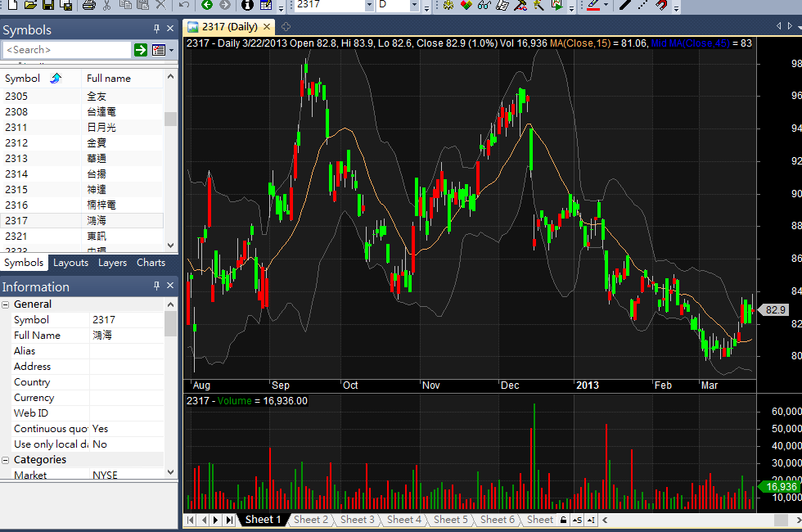
Task: Switch to the Charts tab
Action: [x=151, y=263]
